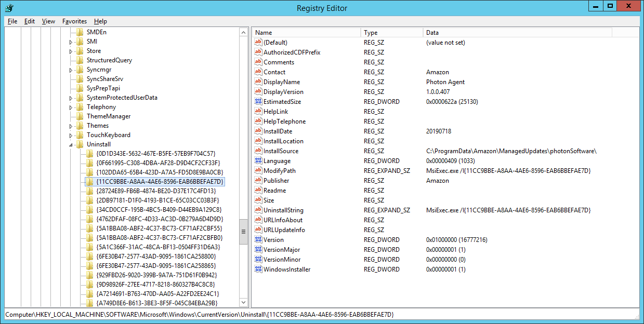Click the string icon beside InstallSource

tap(258, 151)
